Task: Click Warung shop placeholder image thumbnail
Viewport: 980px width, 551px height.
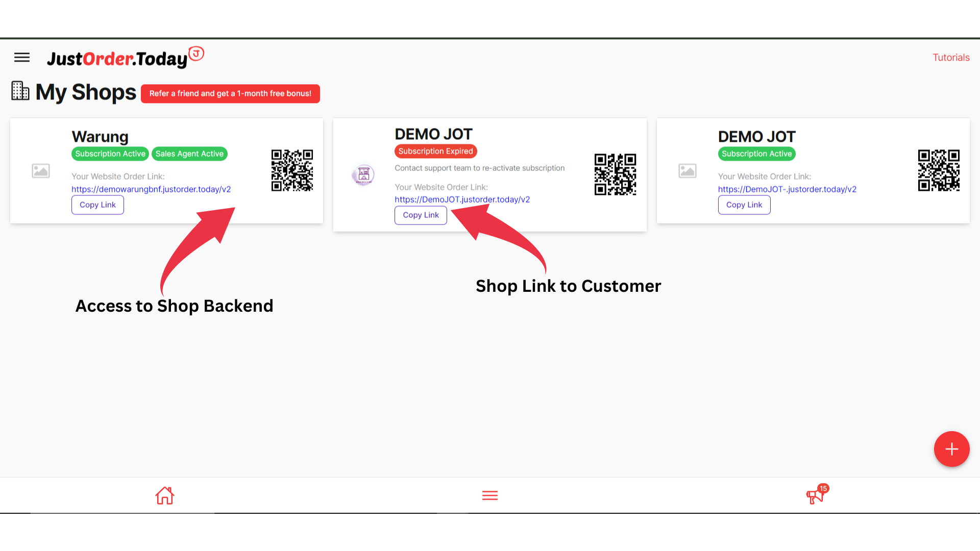Action: pos(41,170)
